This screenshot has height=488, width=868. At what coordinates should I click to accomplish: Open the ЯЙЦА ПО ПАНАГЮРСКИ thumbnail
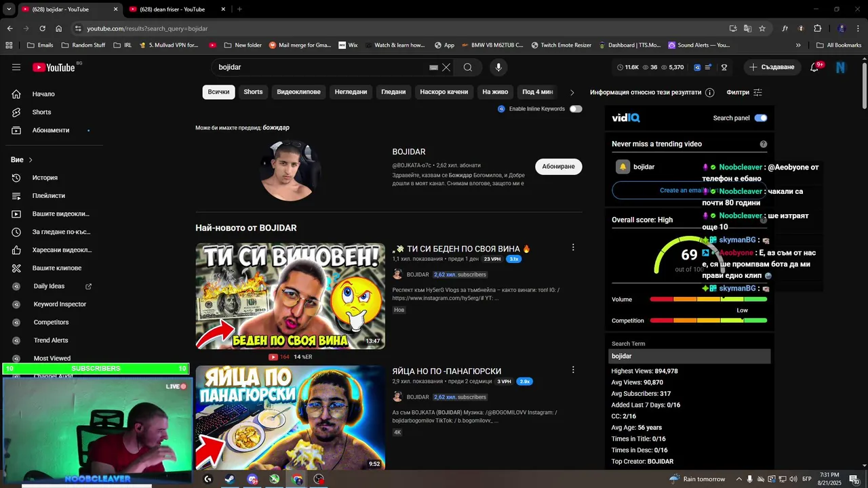pos(290,418)
